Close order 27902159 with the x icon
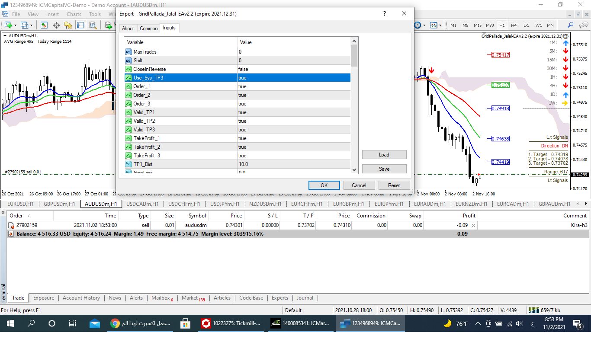The width and height of the screenshot is (591, 364). pyautogui.click(x=473, y=225)
